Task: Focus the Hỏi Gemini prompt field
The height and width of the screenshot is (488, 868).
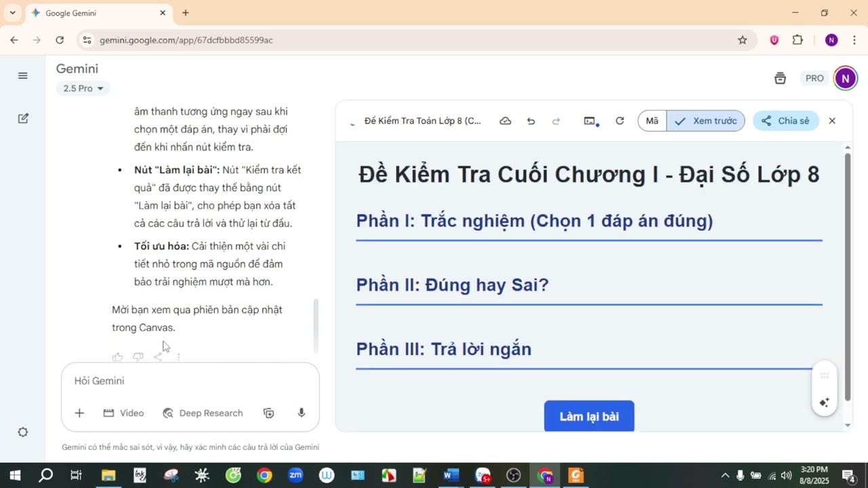Action: (190, 381)
